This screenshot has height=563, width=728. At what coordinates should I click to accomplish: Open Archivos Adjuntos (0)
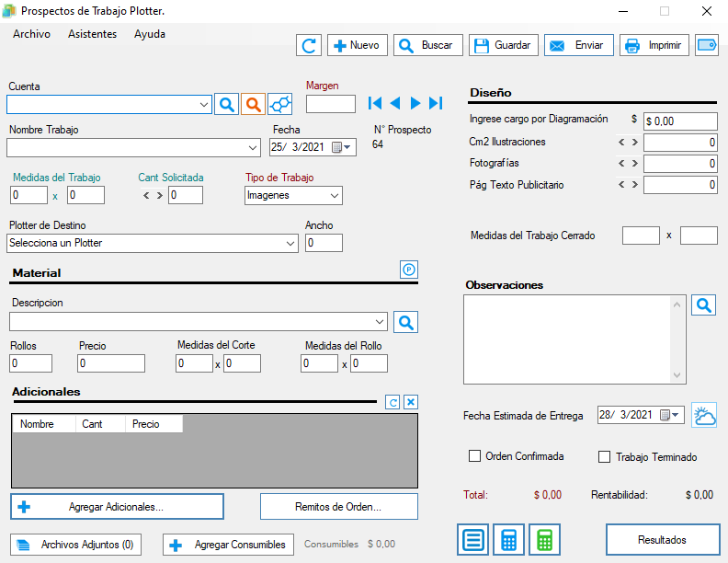pos(75,545)
